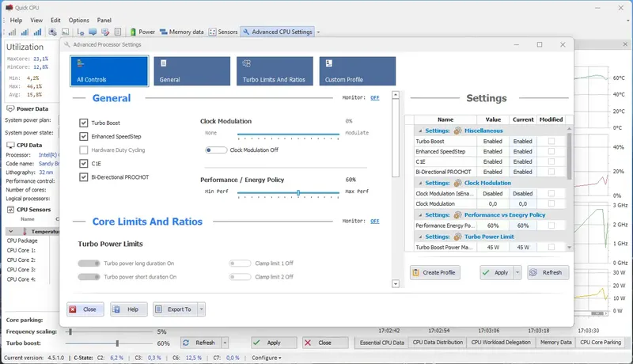Click the Help button in dialog
The image size is (633, 364).
coord(128,309)
